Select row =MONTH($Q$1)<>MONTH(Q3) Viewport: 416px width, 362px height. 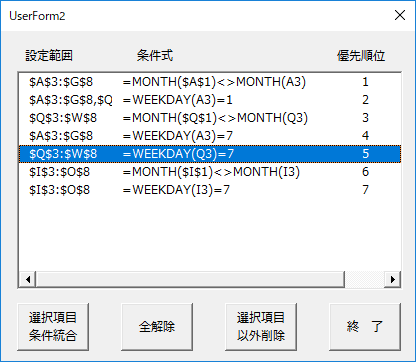(x=210, y=118)
